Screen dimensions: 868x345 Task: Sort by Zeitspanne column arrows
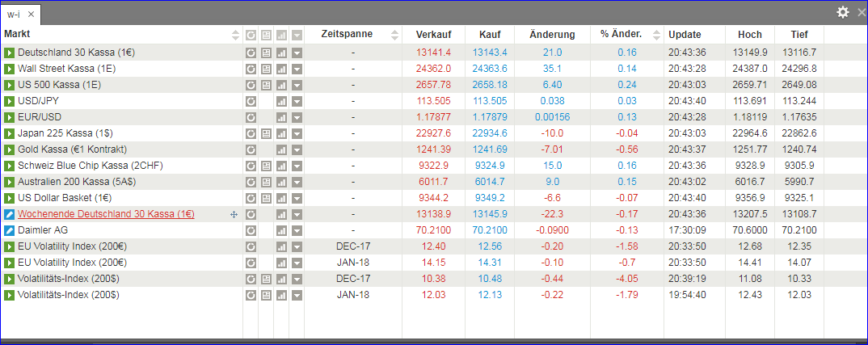[394, 35]
